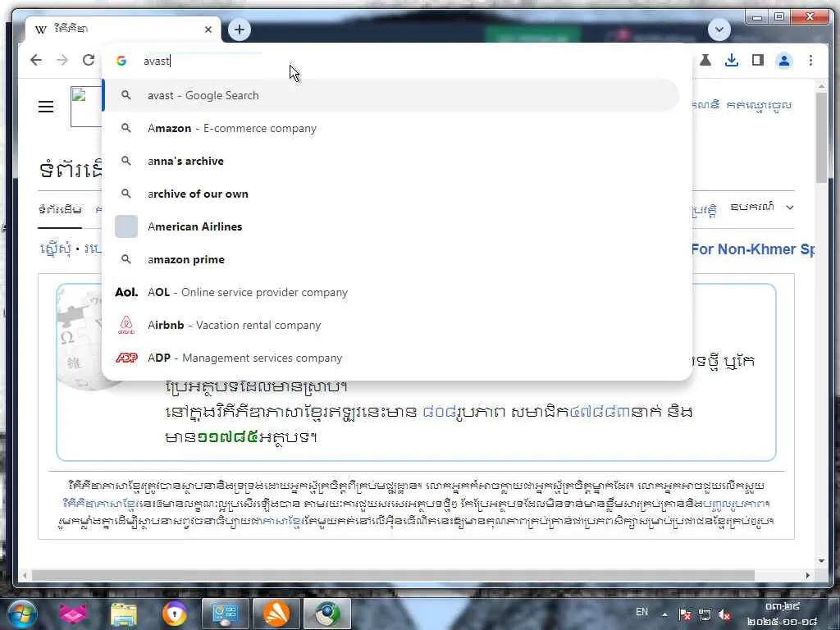840x630 pixels.
Task: Click the green article count '១១៧៨៥' link
Action: click(x=228, y=437)
